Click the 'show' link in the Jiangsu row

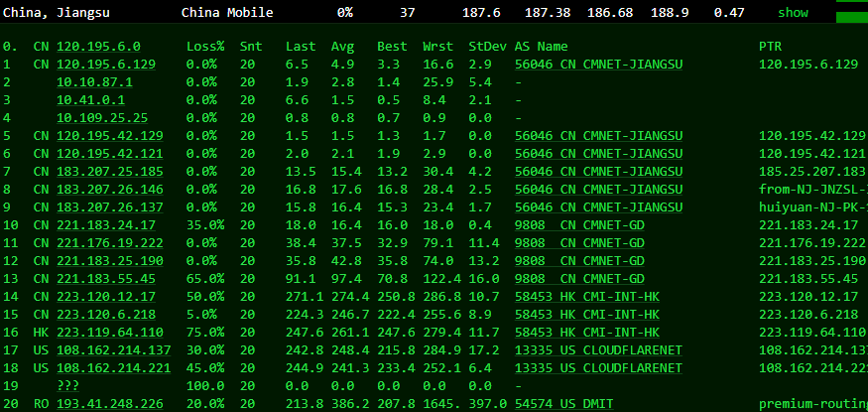793,13
